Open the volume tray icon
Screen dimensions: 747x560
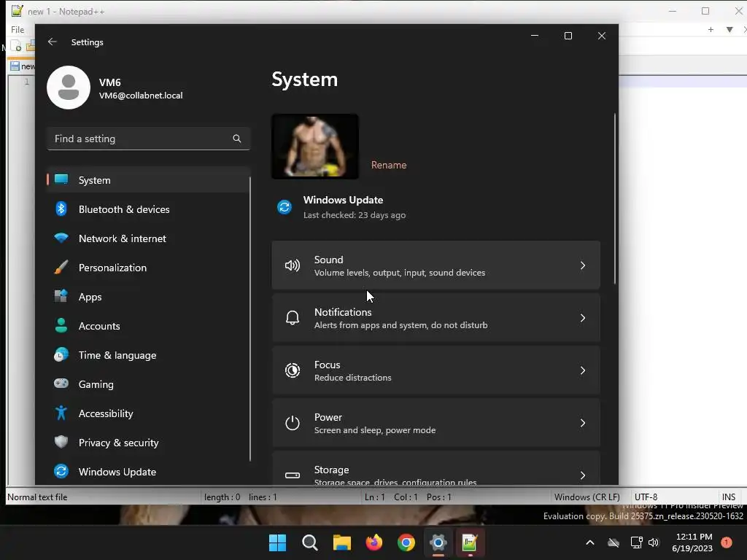click(654, 542)
